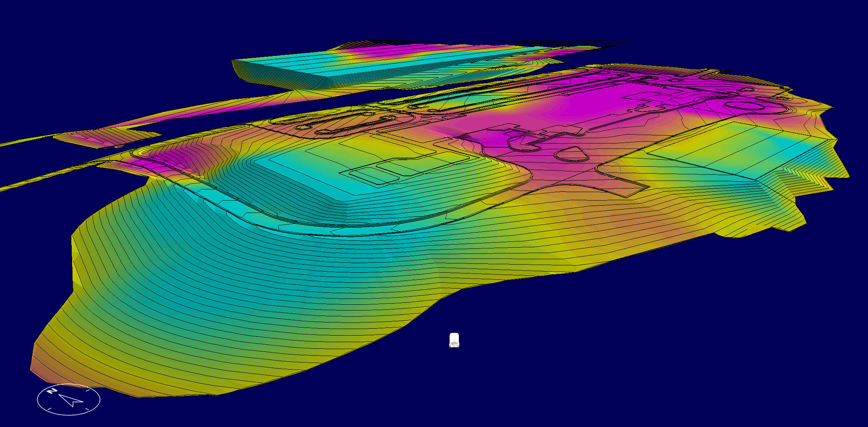Click the compass N letter
The height and width of the screenshot is (427, 868).
click(x=51, y=391)
